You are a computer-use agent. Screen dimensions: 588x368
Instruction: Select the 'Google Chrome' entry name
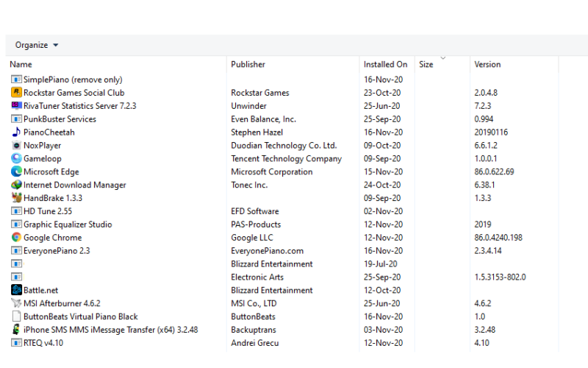coord(52,237)
